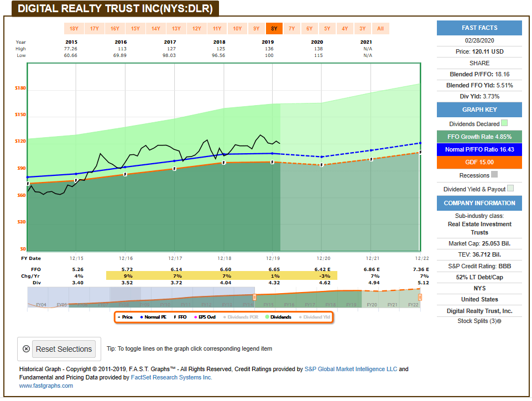Click the 12/17 FY Date axis label

(x=175, y=258)
